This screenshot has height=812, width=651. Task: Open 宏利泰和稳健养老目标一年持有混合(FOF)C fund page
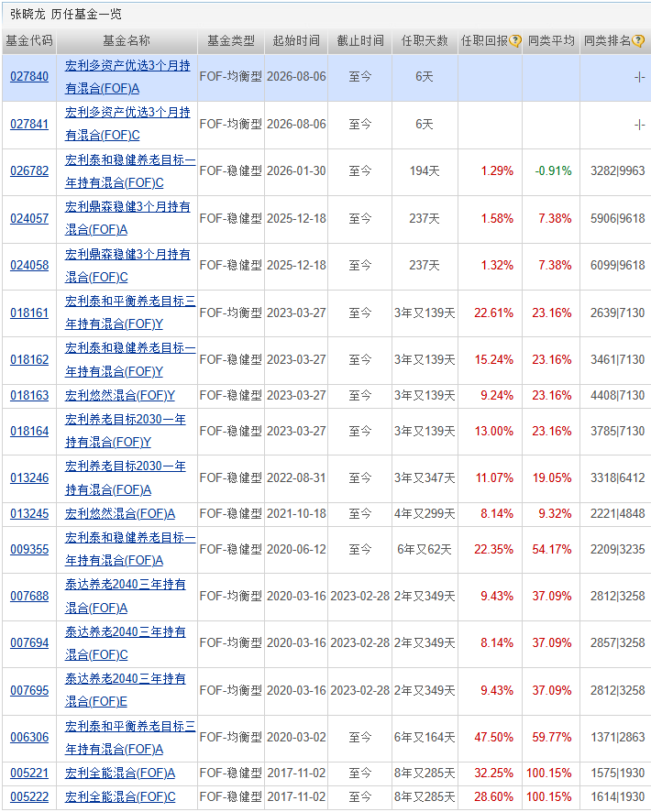(x=130, y=171)
